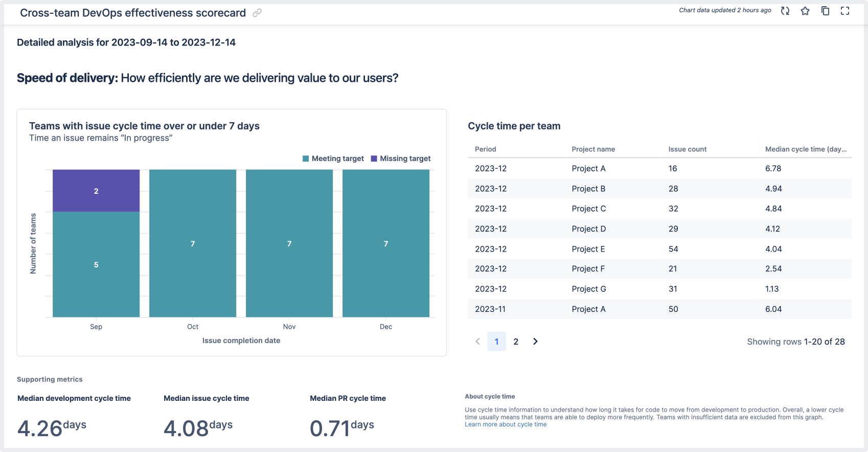Click the October bar showing 7
This screenshot has height=452, width=868.
(x=193, y=243)
